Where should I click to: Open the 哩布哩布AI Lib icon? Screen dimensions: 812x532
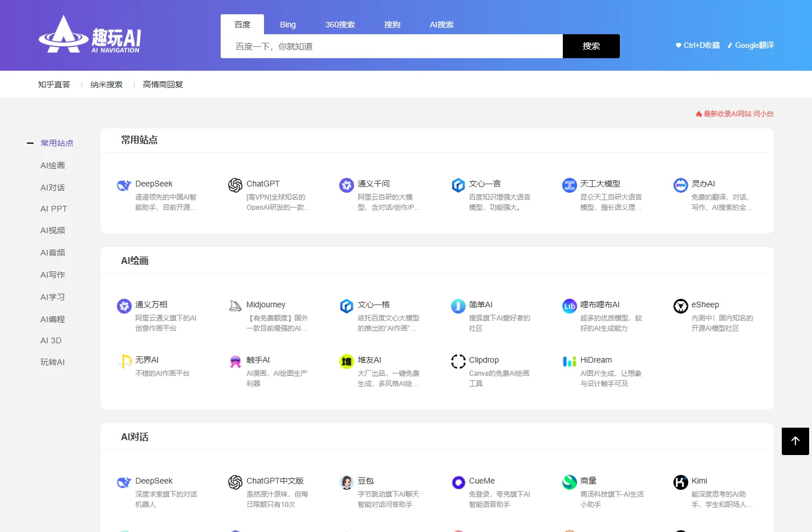point(570,306)
